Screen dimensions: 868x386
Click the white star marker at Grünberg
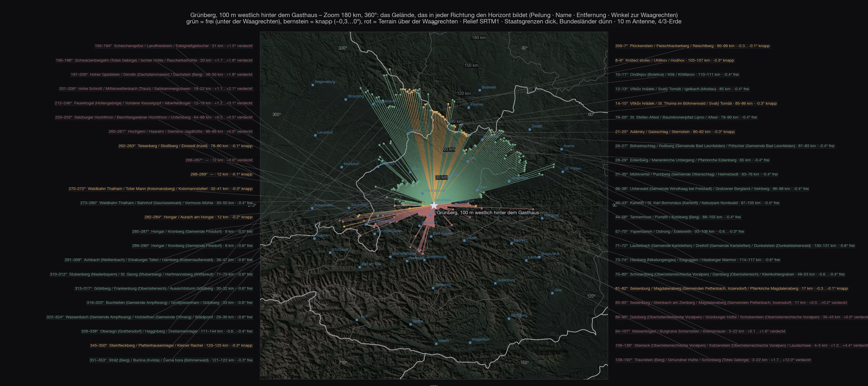tap(434, 206)
